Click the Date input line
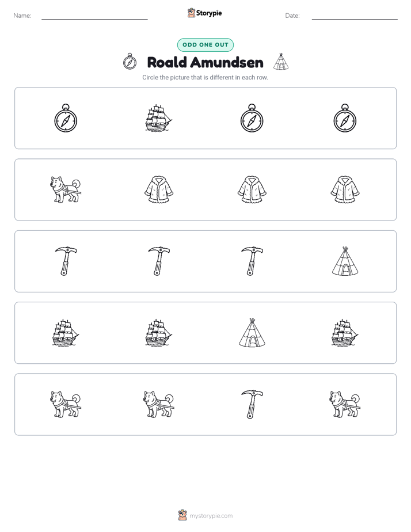The width and height of the screenshot is (411, 532). (x=355, y=16)
